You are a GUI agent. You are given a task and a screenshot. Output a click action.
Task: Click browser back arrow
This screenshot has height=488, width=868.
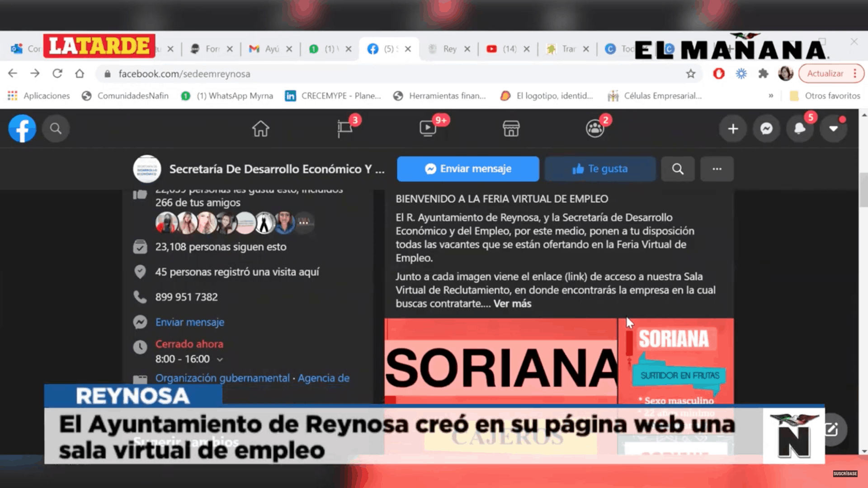tap(13, 73)
